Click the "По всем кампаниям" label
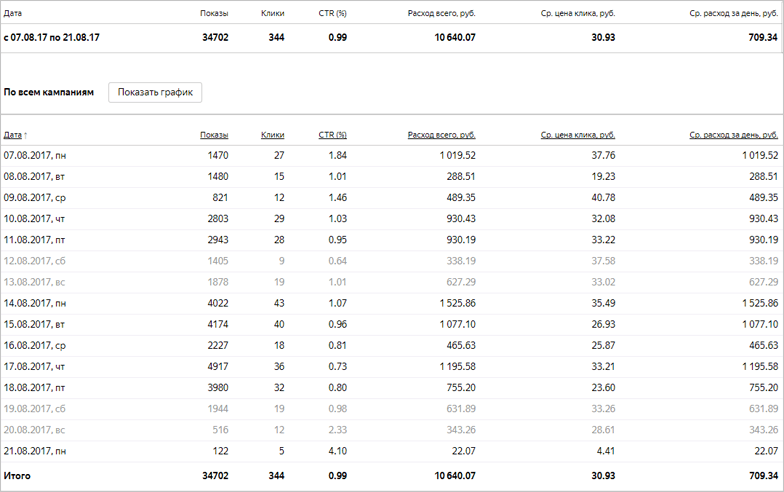784x492 pixels. tap(49, 92)
